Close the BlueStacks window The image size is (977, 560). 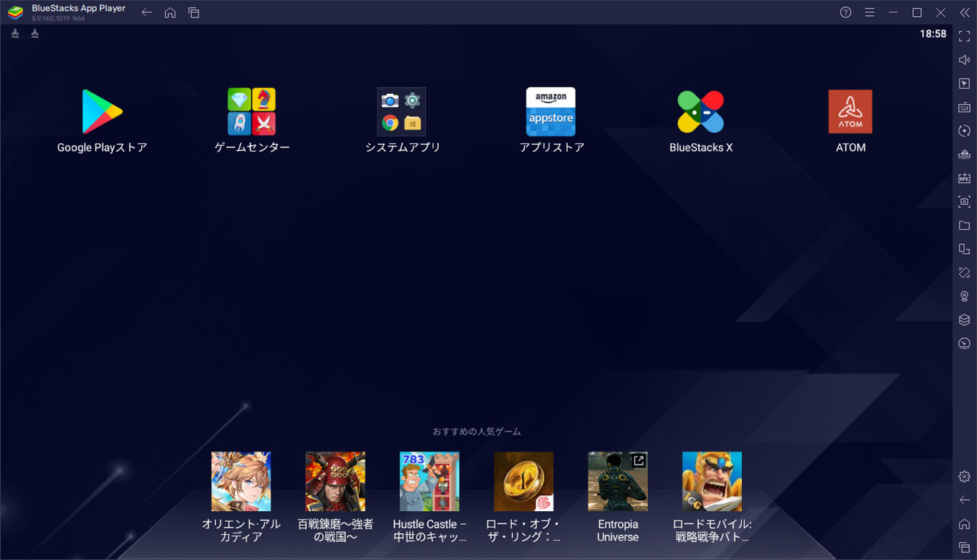940,12
